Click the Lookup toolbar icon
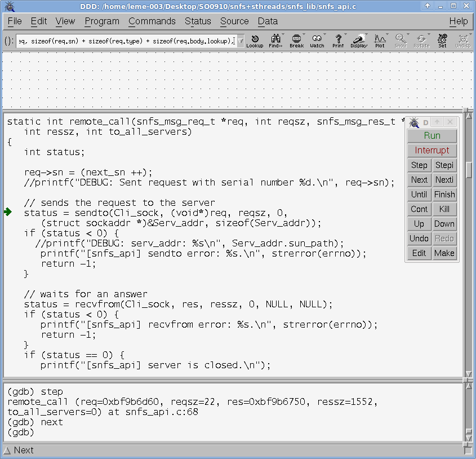Screen dimensions: 476x459 (x=255, y=41)
